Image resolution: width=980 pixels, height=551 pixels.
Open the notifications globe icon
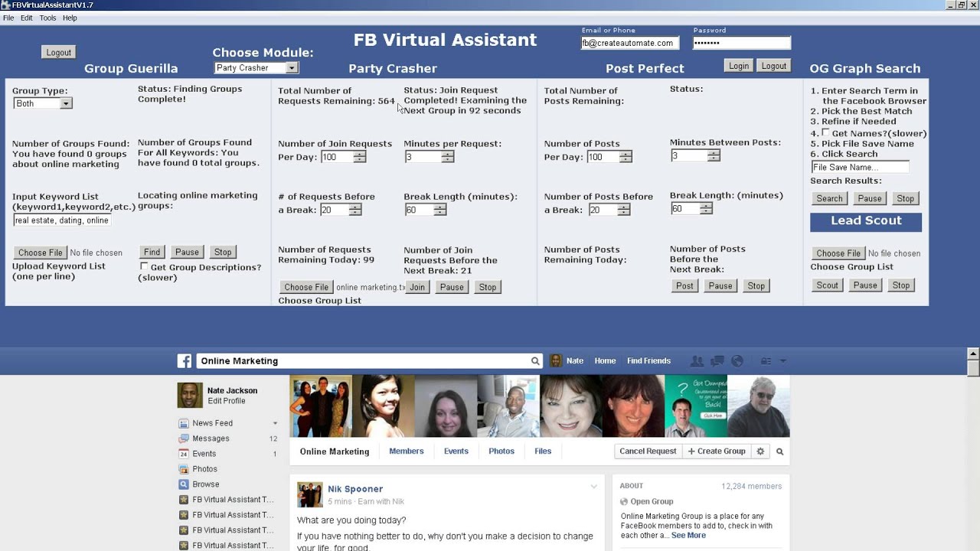coord(737,361)
